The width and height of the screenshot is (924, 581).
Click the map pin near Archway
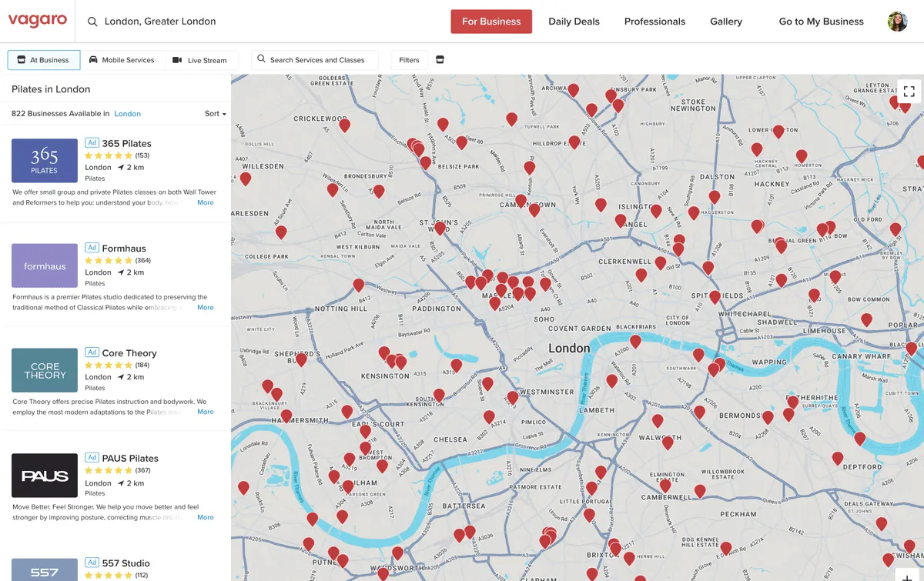(573, 90)
